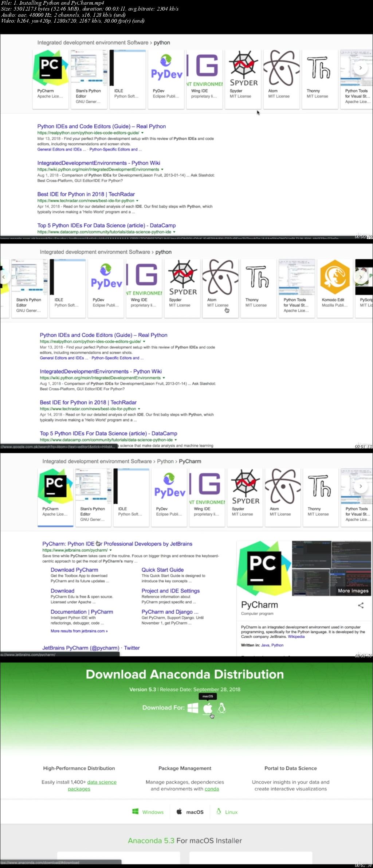
Task: Expand the realpython.com URL dropdown arrow, 00:00:40 frame
Action: [142, 133]
